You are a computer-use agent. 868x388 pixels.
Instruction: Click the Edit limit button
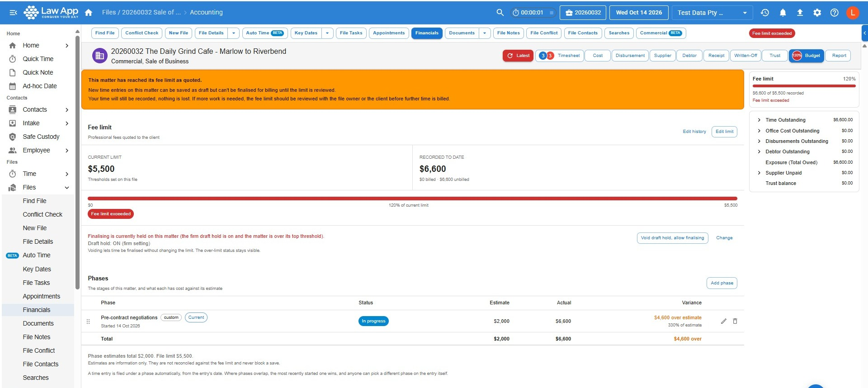click(724, 132)
